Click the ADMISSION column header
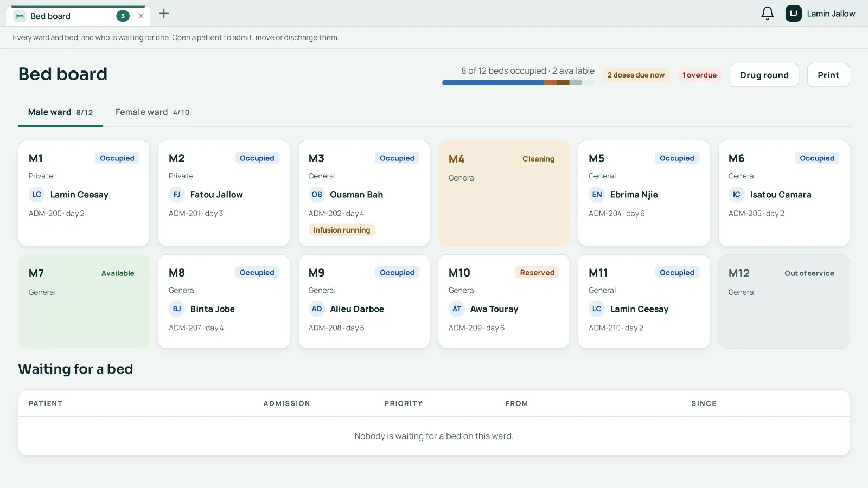 pyautogui.click(x=286, y=403)
